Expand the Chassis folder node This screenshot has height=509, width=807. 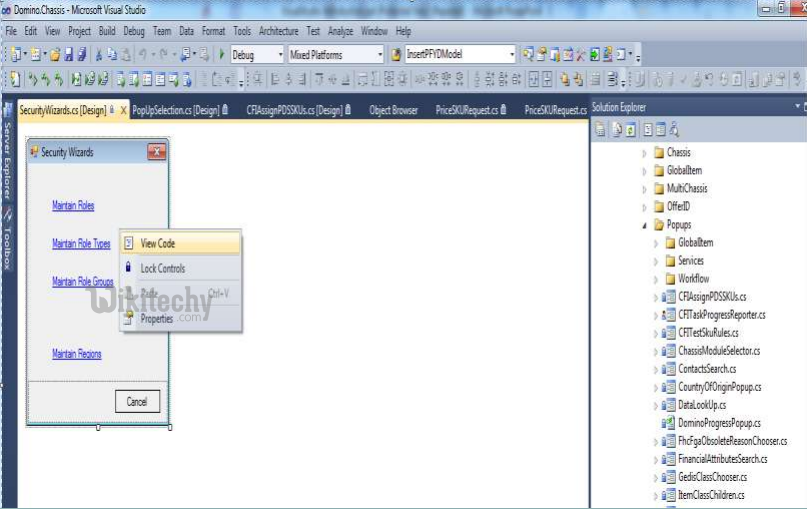(x=644, y=153)
